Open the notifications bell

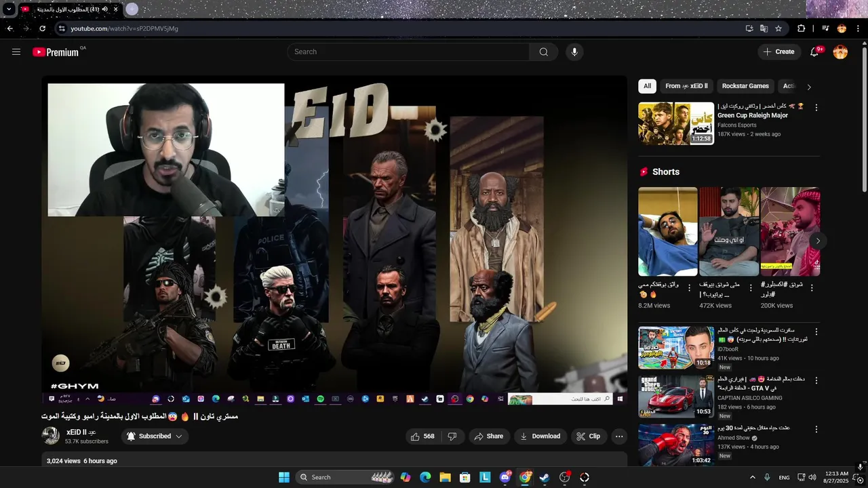(814, 52)
